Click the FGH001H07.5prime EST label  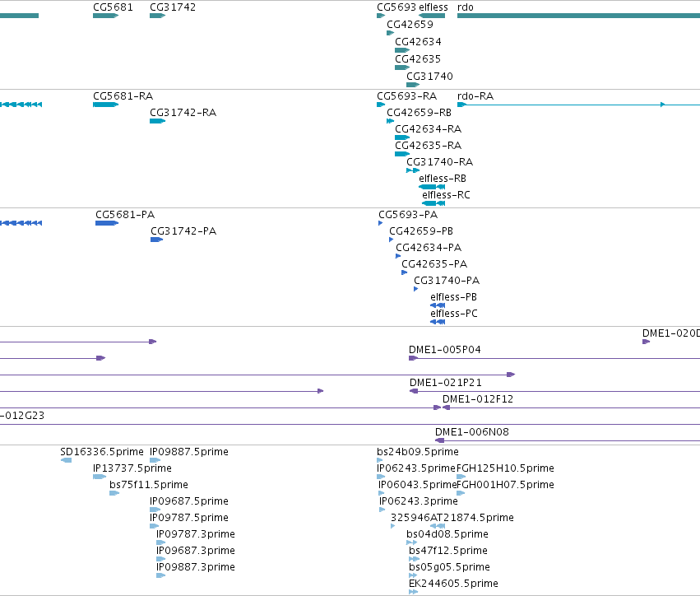[505, 485]
